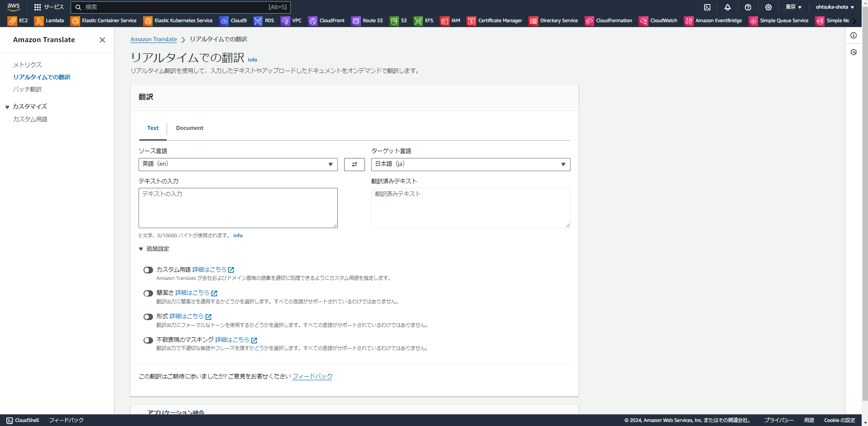Open the CloudFront shortcut
The height and width of the screenshot is (426, 868).
pos(326,21)
